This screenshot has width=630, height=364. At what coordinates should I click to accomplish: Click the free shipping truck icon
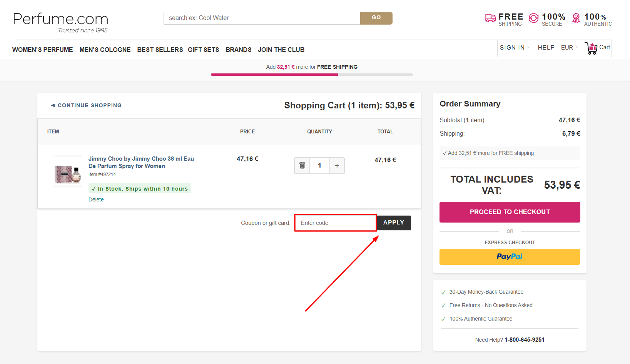tap(490, 18)
